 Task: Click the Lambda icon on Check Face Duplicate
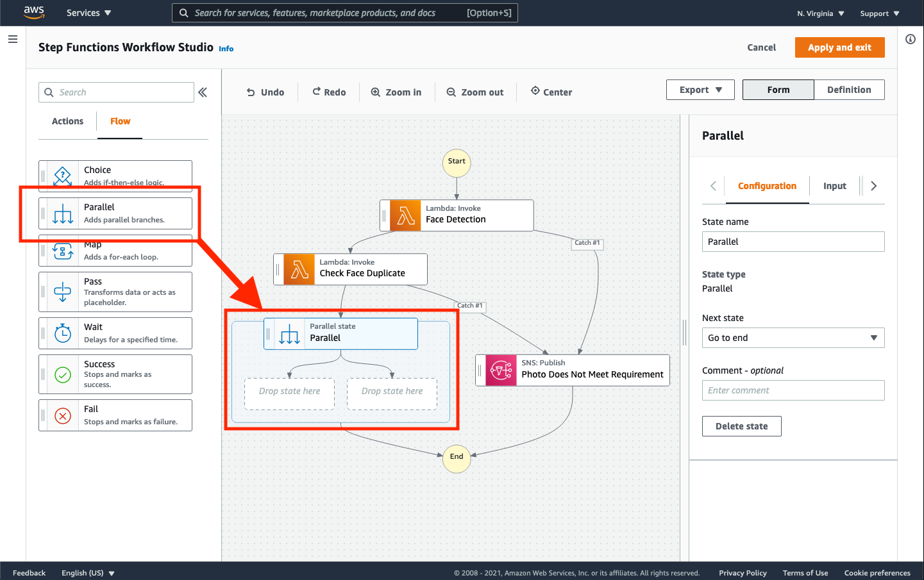299,269
